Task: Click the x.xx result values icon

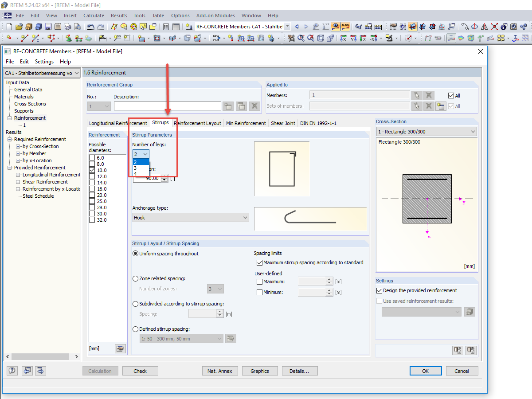Action: pos(345,27)
